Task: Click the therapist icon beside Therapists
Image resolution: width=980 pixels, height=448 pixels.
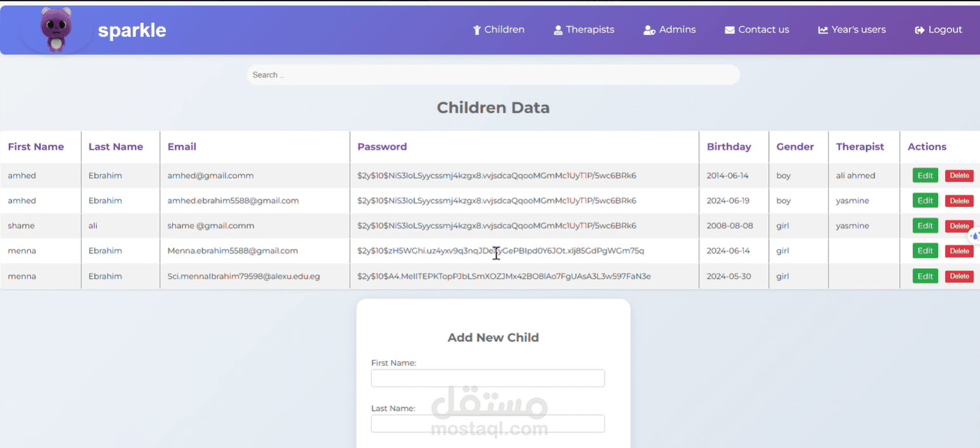Action: pos(558,30)
